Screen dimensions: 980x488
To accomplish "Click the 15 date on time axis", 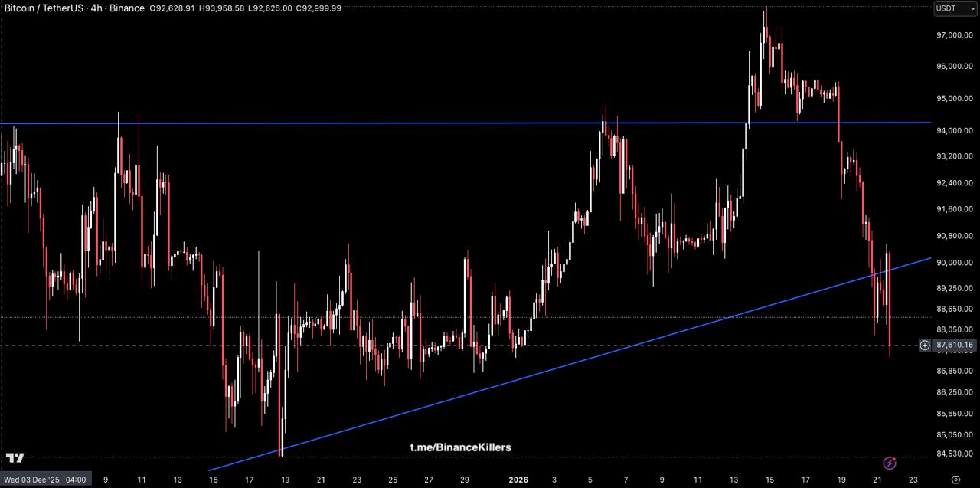I will (x=213, y=480).
